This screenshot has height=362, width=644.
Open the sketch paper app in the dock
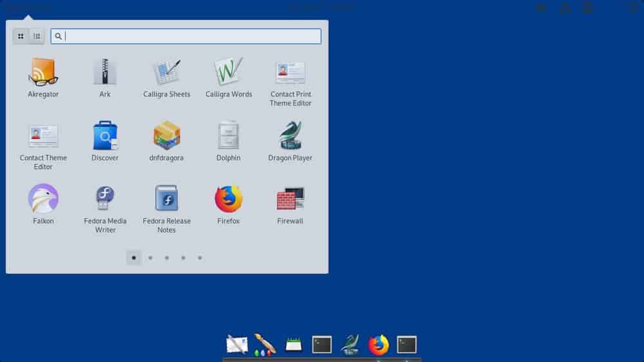tap(237, 345)
